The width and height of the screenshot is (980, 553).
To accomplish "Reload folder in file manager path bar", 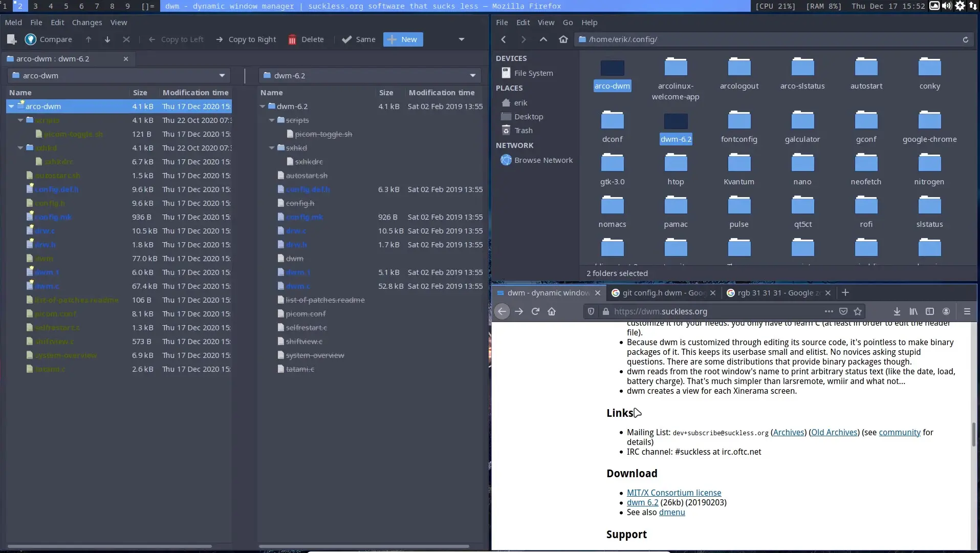I will (x=965, y=39).
